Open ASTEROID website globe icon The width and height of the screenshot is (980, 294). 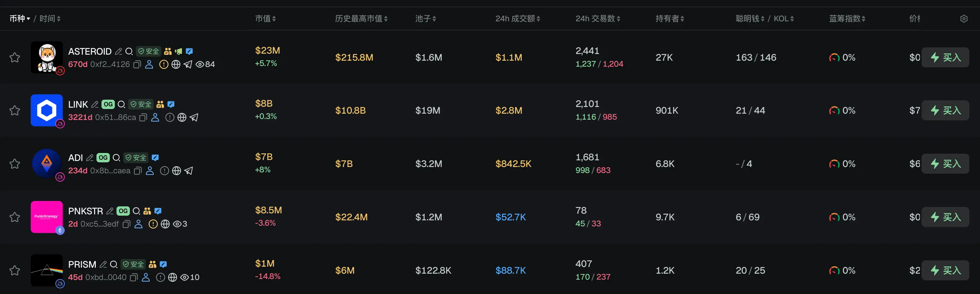176,65
